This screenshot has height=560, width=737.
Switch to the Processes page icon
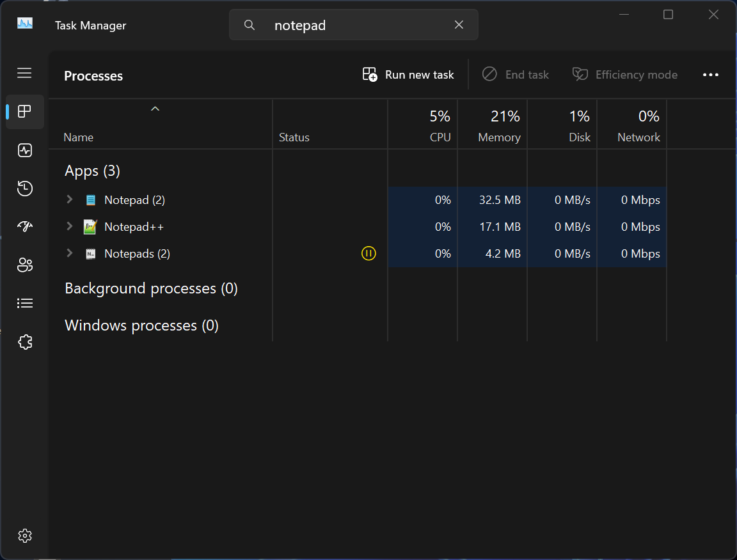pyautogui.click(x=24, y=111)
